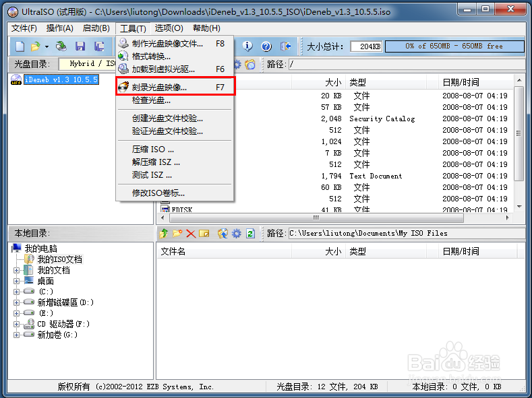
Task: Click the iDeneb HFS disc icon in tree
Action: (16, 80)
